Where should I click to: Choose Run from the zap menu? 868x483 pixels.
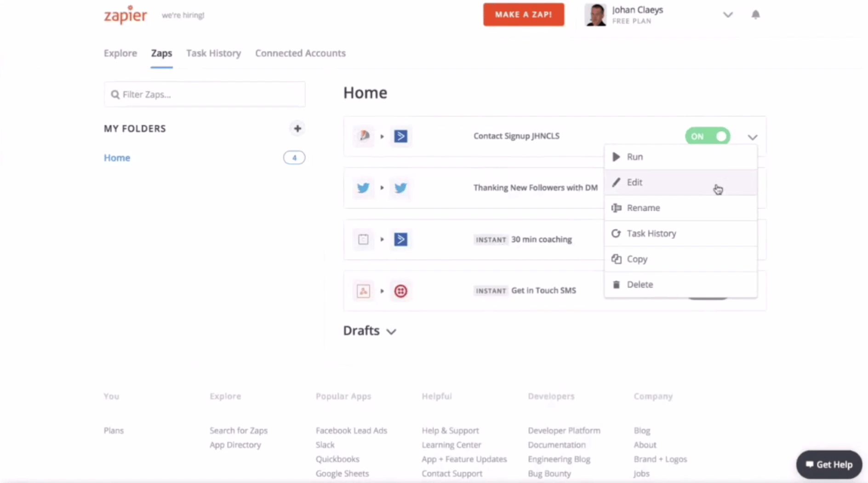click(680, 157)
